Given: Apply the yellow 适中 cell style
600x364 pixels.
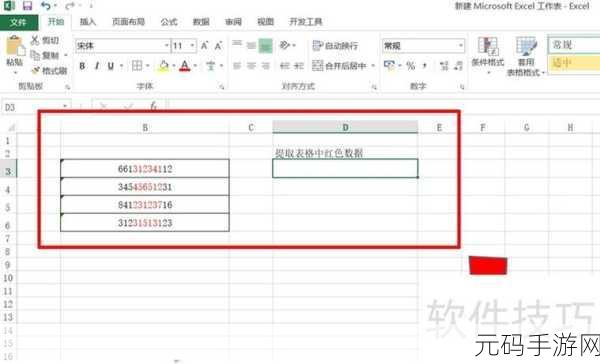Looking at the screenshot, I should tap(574, 63).
